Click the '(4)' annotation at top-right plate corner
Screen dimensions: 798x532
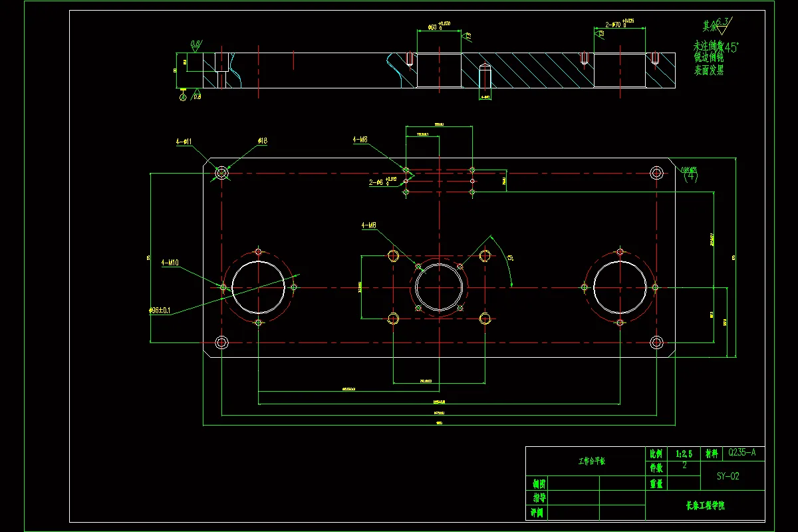tap(692, 176)
